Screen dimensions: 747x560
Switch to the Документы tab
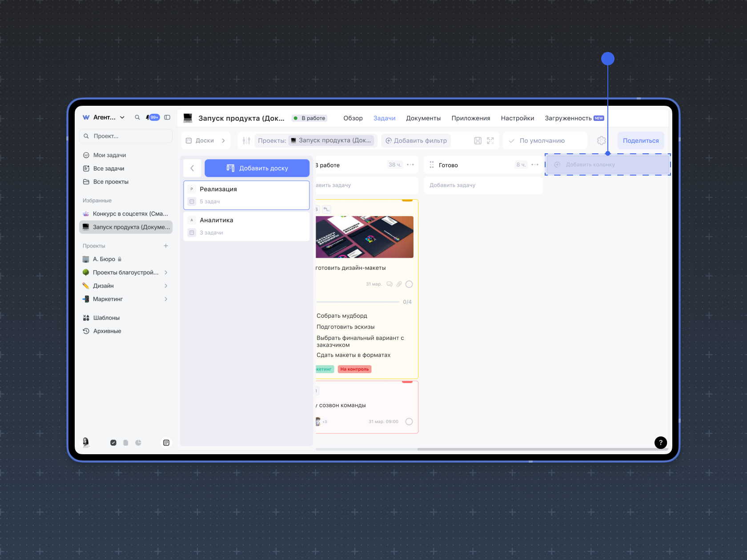pyautogui.click(x=423, y=118)
